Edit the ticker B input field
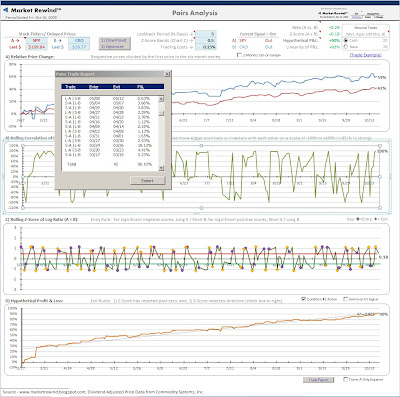400x397 pixels. click(x=79, y=40)
